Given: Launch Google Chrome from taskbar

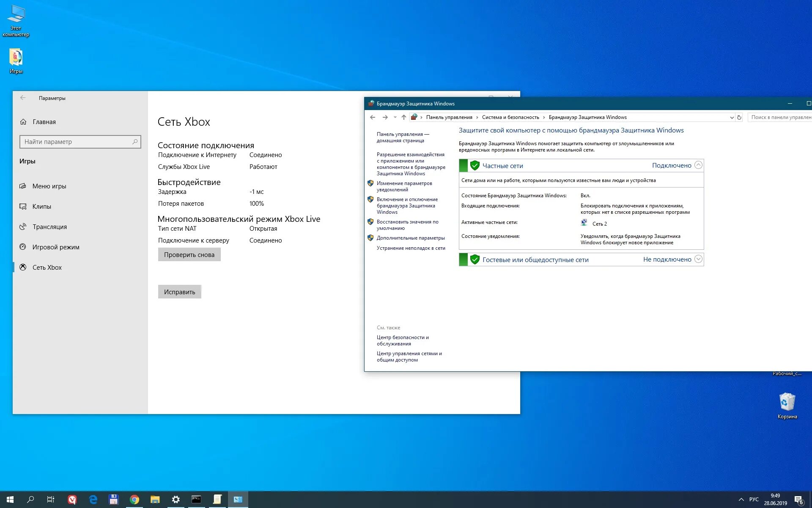Looking at the screenshot, I should [x=134, y=500].
